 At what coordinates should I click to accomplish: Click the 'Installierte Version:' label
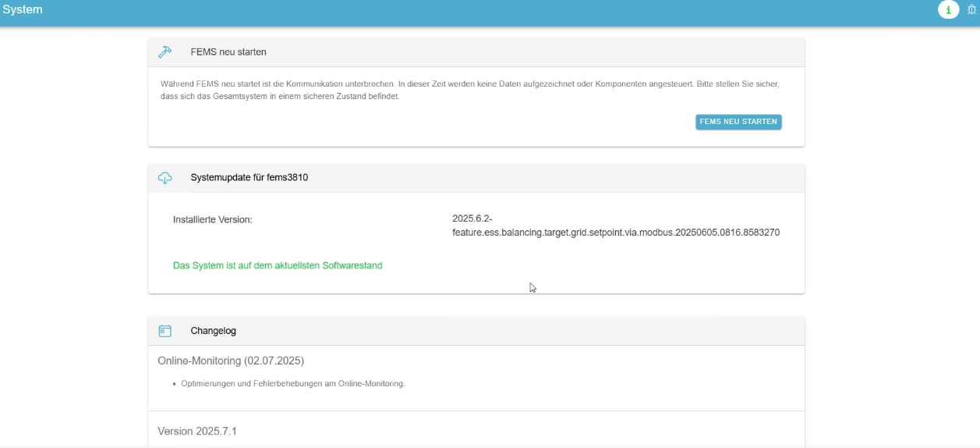pos(212,220)
